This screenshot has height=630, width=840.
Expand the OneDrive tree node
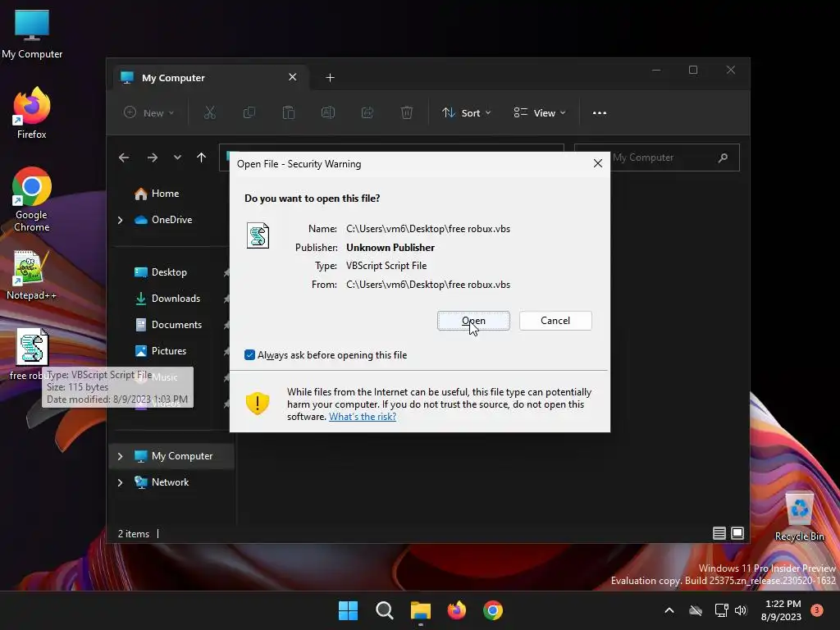click(120, 220)
